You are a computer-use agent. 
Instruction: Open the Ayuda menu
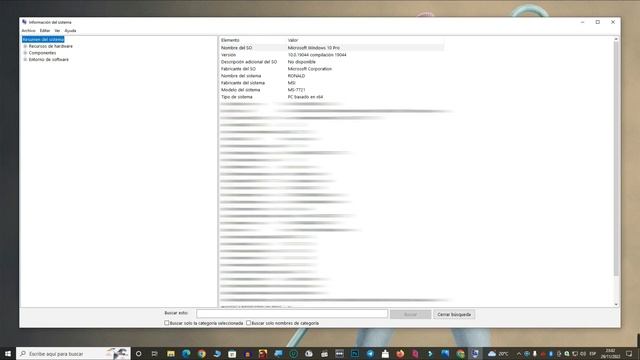(x=70, y=31)
